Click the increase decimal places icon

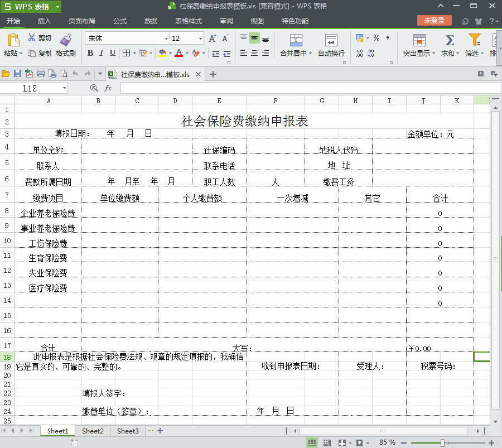[x=360, y=54]
